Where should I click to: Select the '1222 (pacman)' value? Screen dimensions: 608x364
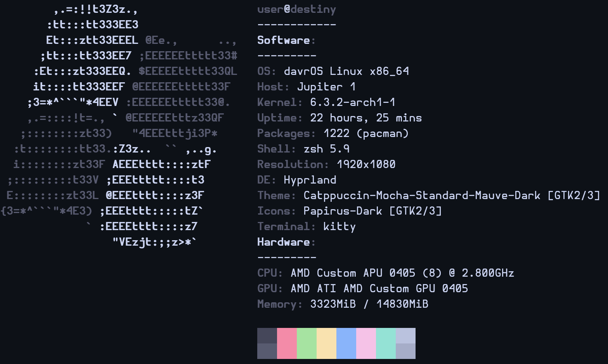[x=366, y=133]
